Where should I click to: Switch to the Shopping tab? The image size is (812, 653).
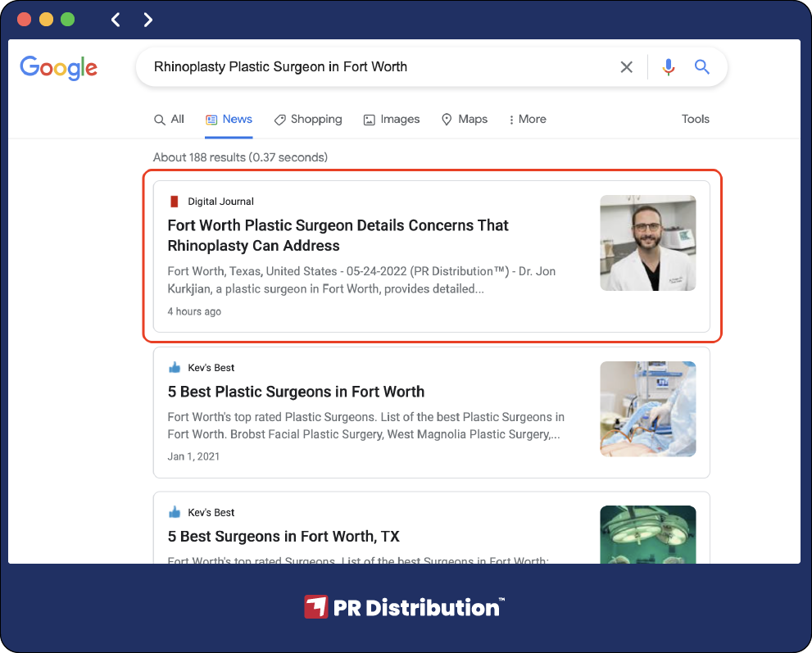308,120
